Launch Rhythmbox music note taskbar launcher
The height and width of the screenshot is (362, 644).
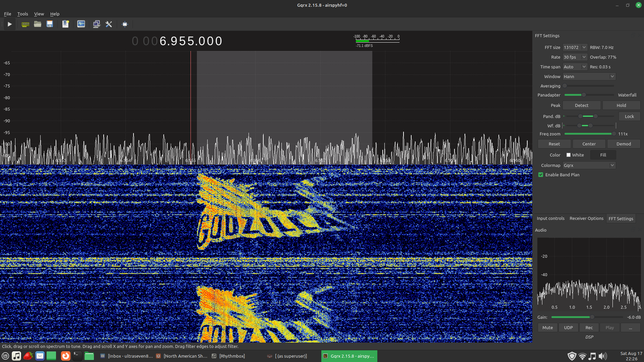[x=16, y=356]
